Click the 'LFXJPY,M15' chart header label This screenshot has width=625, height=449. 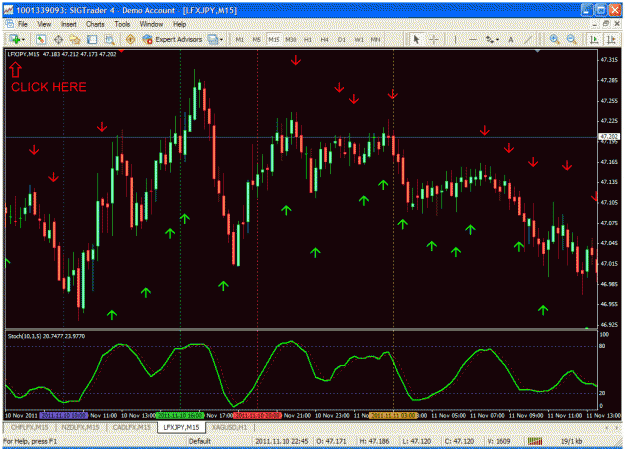click(x=23, y=54)
